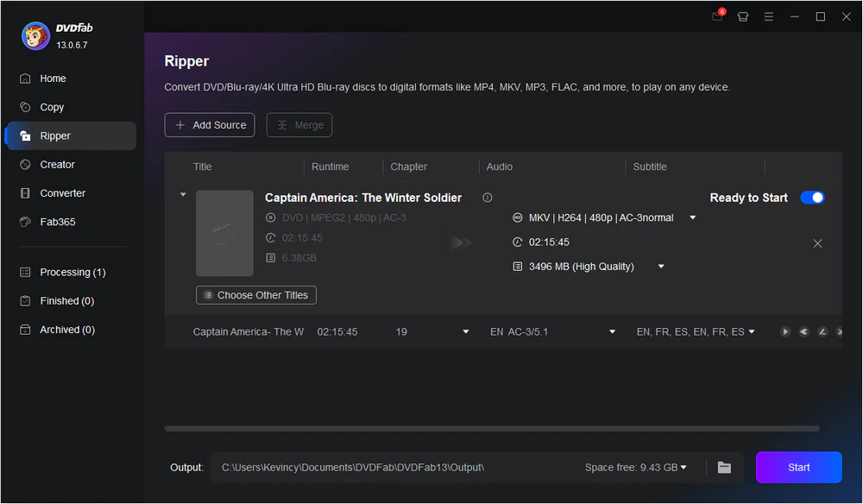Click the Merge button
This screenshot has height=504, width=863.
[x=299, y=125]
